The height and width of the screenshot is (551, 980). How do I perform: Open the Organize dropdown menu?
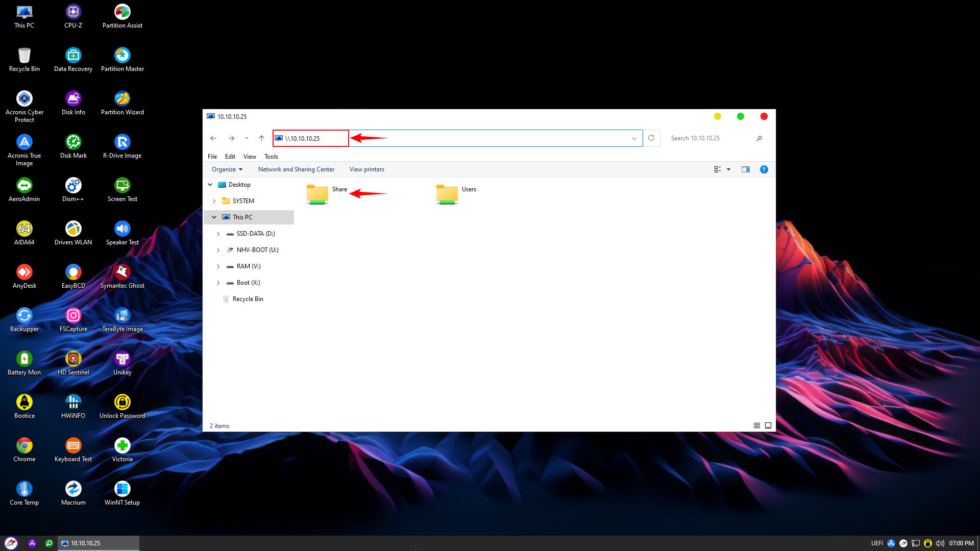coord(227,169)
